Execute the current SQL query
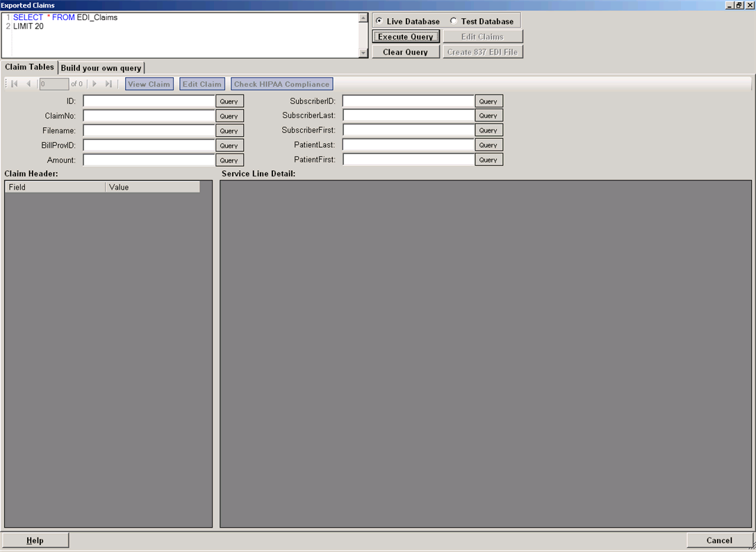756x552 pixels. (405, 36)
